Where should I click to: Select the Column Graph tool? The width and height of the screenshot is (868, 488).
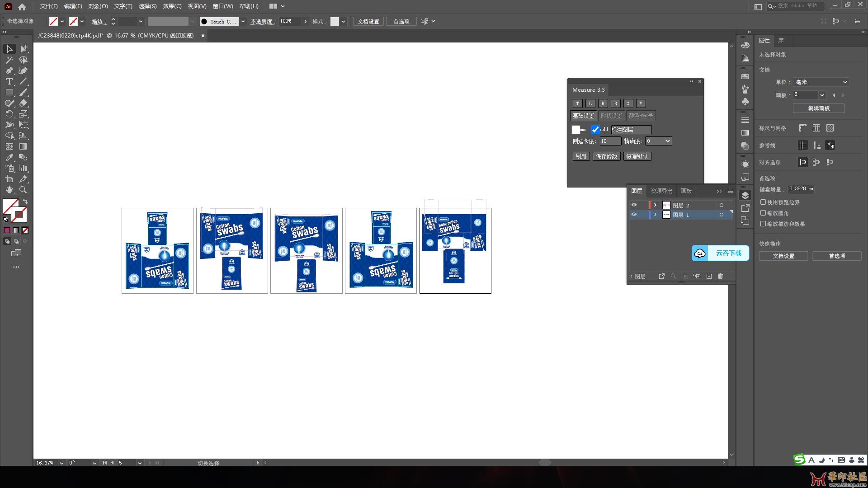point(24,168)
